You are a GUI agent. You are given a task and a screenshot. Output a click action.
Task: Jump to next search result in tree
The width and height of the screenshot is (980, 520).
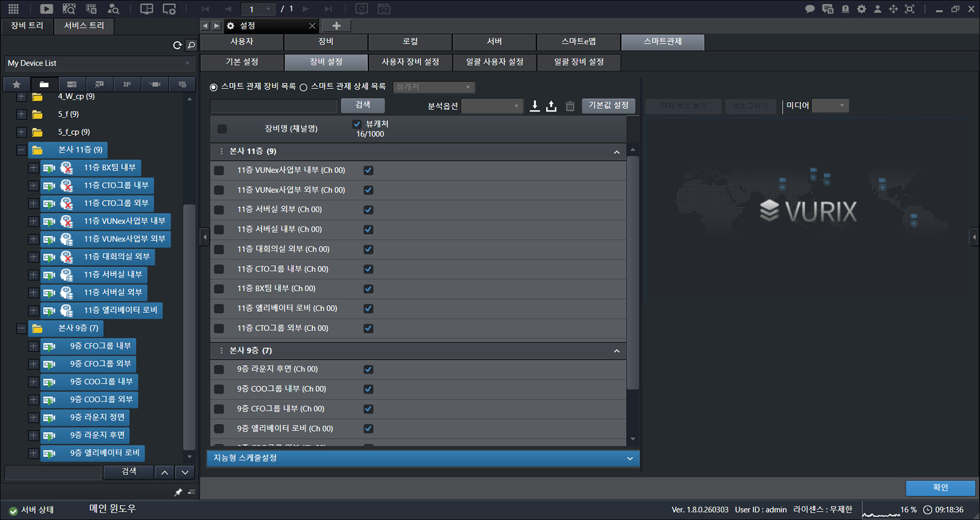click(185, 472)
